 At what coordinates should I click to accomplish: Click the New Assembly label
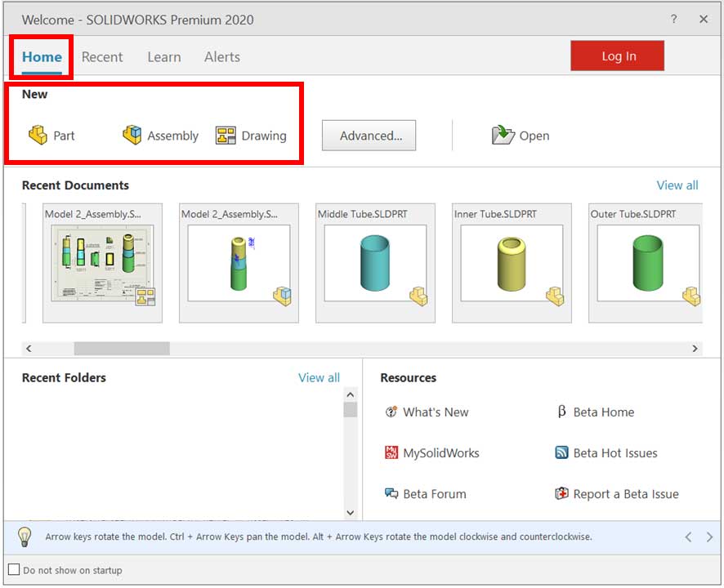pos(172,136)
